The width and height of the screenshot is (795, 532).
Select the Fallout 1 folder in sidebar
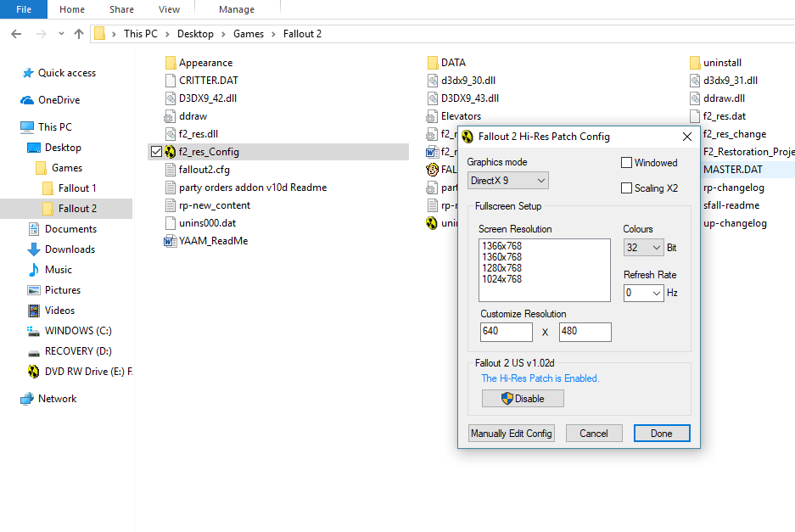point(77,188)
